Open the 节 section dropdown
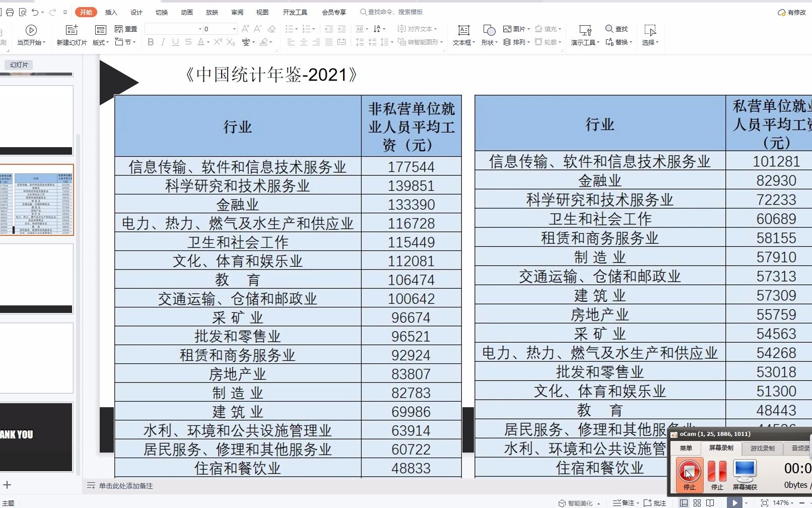The image size is (812, 508). (125, 42)
